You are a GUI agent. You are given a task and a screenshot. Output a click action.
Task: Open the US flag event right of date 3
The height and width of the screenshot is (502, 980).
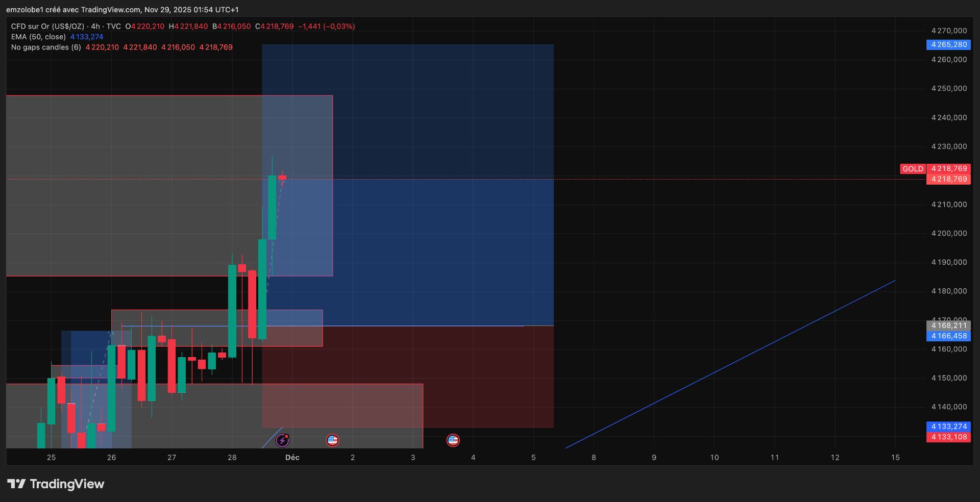point(453,440)
